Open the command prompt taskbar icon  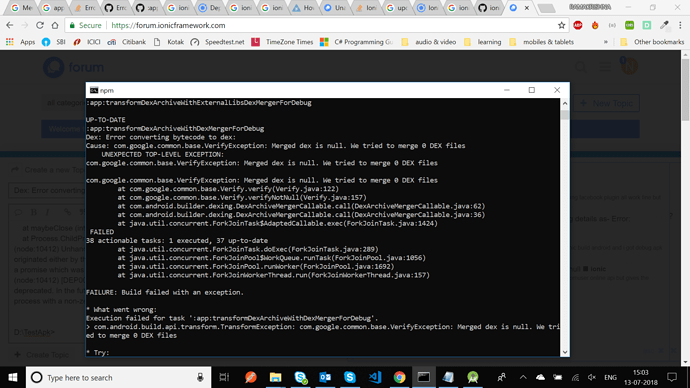(x=424, y=377)
